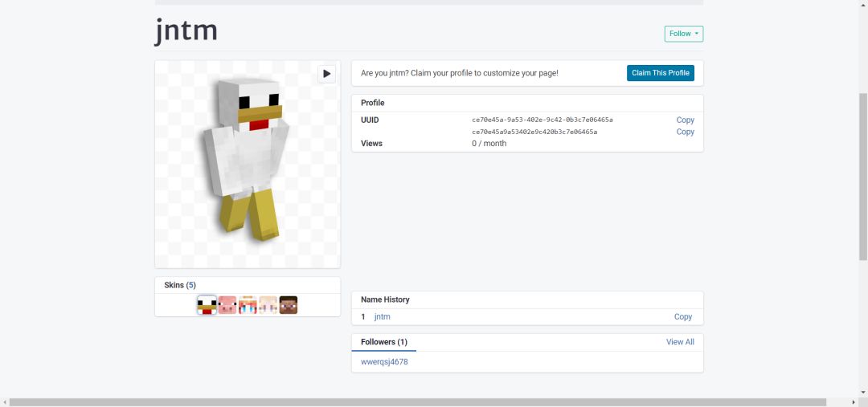Select the pale blonde skin thumbnail

tap(268, 305)
